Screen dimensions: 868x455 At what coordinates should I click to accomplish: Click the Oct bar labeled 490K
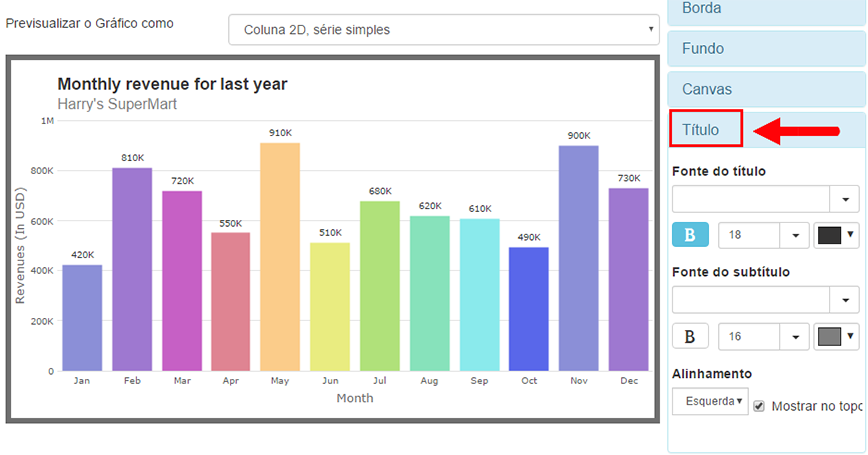pyautogui.click(x=529, y=309)
